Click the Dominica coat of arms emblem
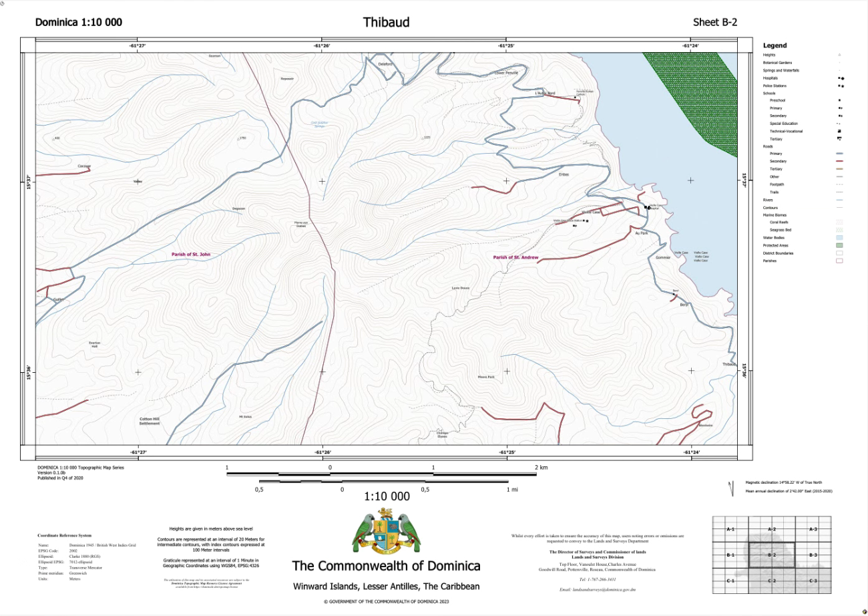 click(386, 530)
